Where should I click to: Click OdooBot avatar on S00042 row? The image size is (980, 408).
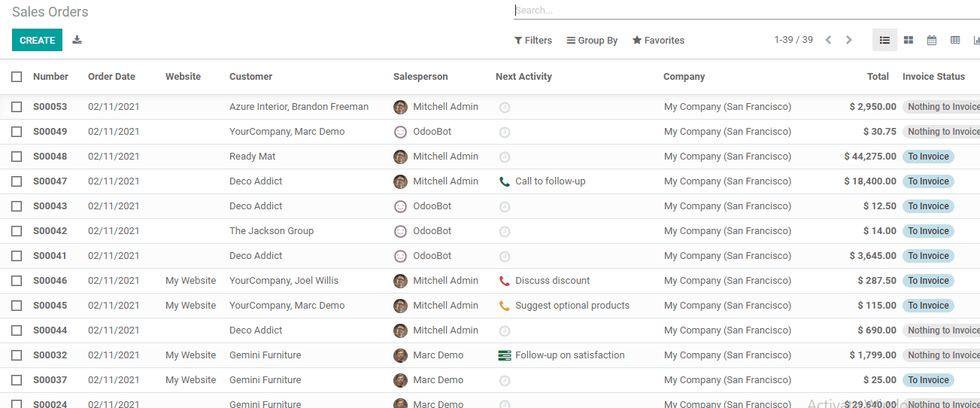(x=400, y=231)
